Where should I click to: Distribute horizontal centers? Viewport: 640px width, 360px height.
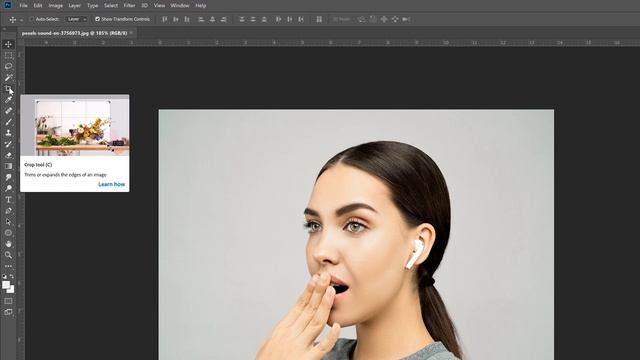(290, 19)
